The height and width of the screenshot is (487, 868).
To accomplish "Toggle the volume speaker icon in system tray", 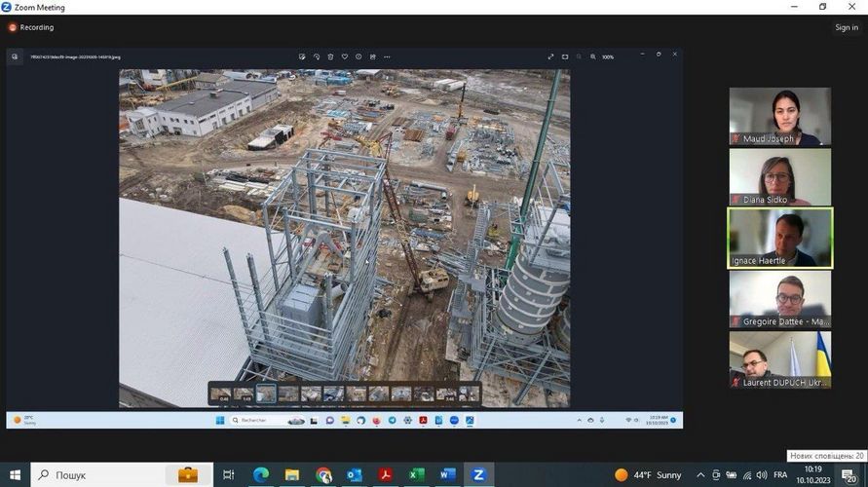I will pos(760,475).
